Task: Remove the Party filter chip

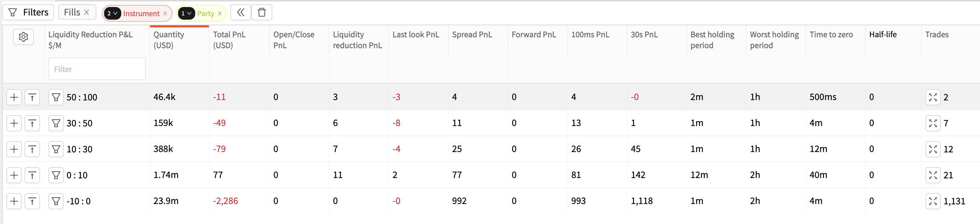Action: (219, 13)
